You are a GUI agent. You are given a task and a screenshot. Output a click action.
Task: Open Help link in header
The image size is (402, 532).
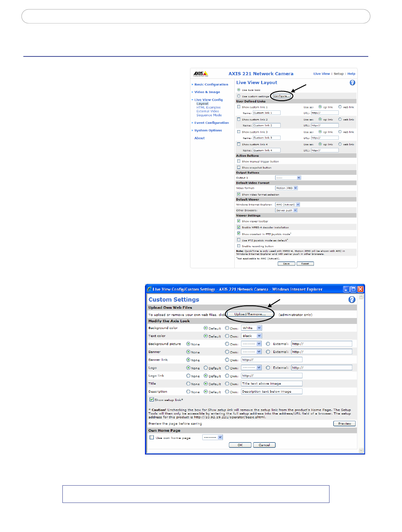351,74
